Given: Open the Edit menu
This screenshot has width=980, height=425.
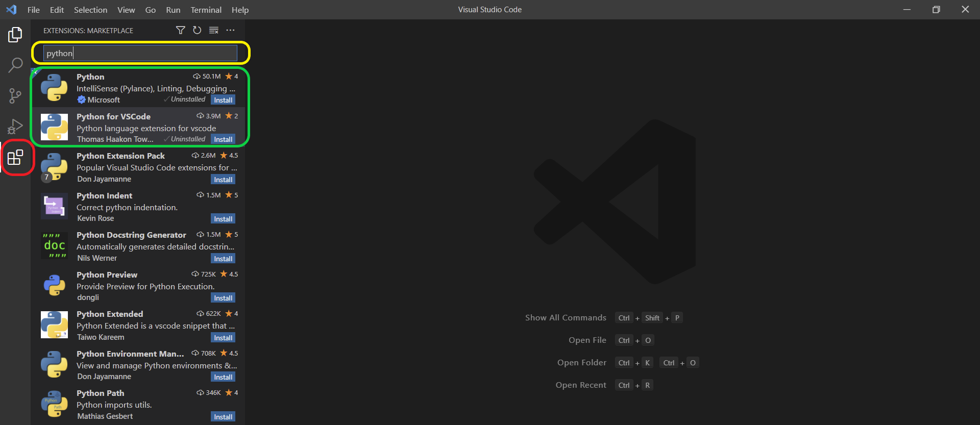Looking at the screenshot, I should click(x=57, y=10).
